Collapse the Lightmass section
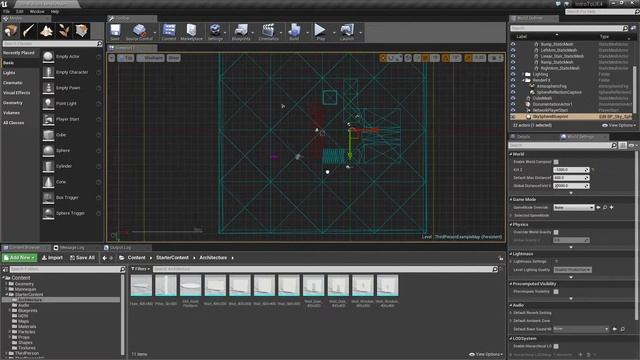The image size is (640, 360). (511, 254)
